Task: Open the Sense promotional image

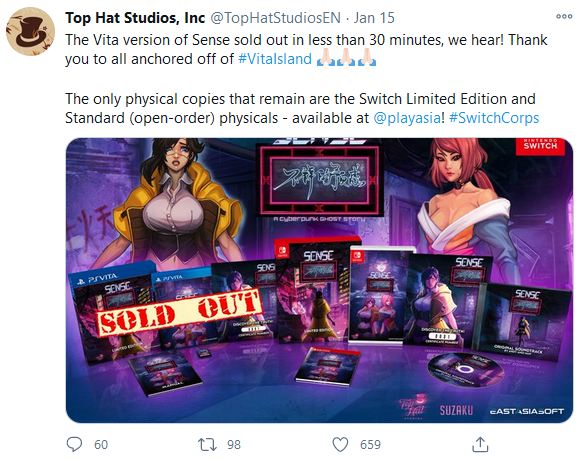Action: pyautogui.click(x=320, y=280)
